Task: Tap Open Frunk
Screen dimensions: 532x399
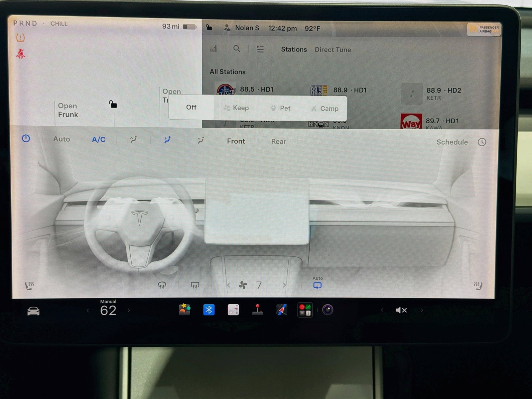Action: [68, 110]
